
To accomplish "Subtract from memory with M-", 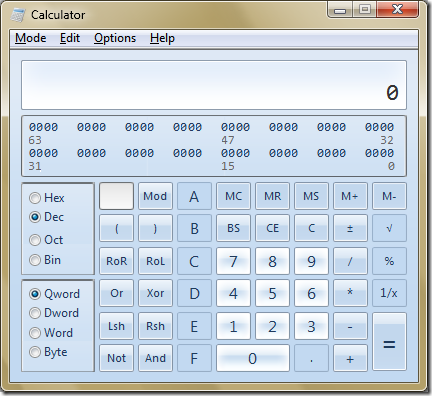I will coord(389,196).
